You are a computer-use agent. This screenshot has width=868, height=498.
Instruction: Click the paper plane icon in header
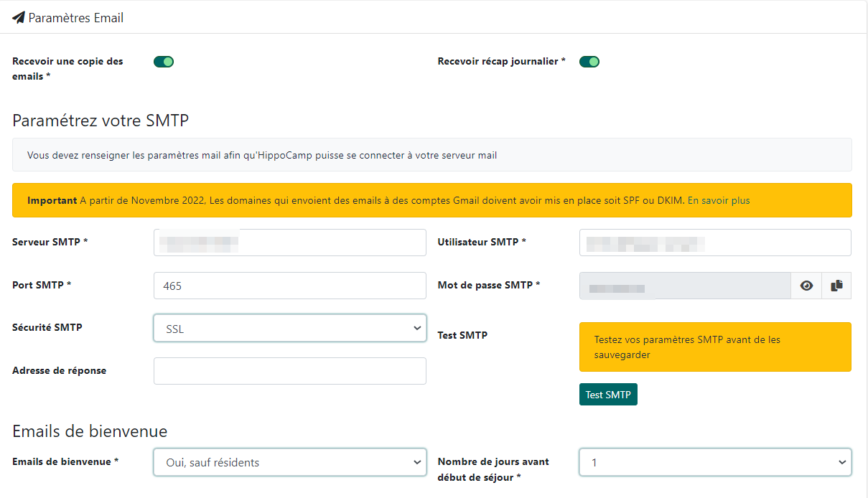[19, 18]
